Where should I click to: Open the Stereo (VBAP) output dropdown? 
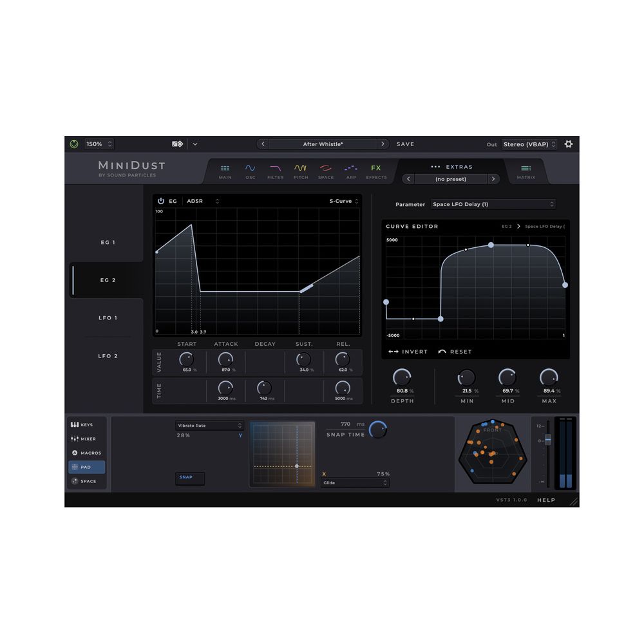click(x=529, y=144)
